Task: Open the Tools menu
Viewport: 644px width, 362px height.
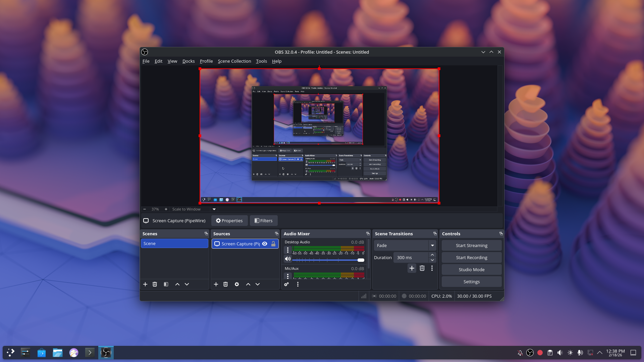Action: [261, 61]
